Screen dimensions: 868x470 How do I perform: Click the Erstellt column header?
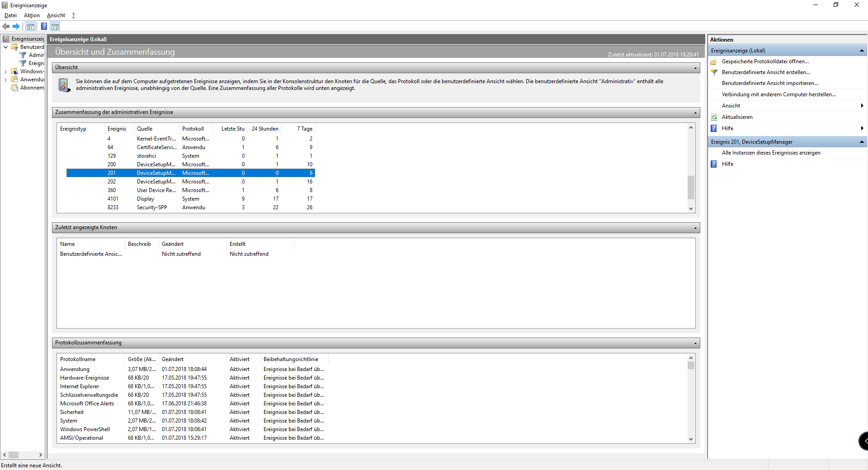tap(260, 244)
